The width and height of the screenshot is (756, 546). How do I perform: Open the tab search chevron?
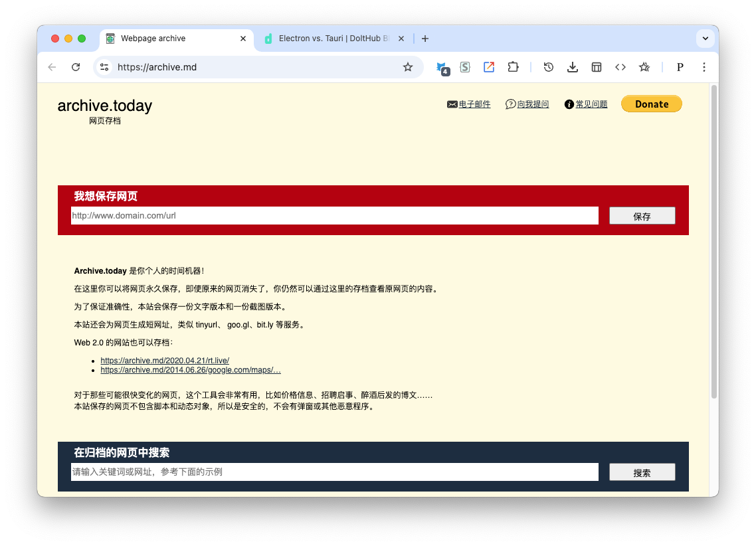(x=706, y=39)
